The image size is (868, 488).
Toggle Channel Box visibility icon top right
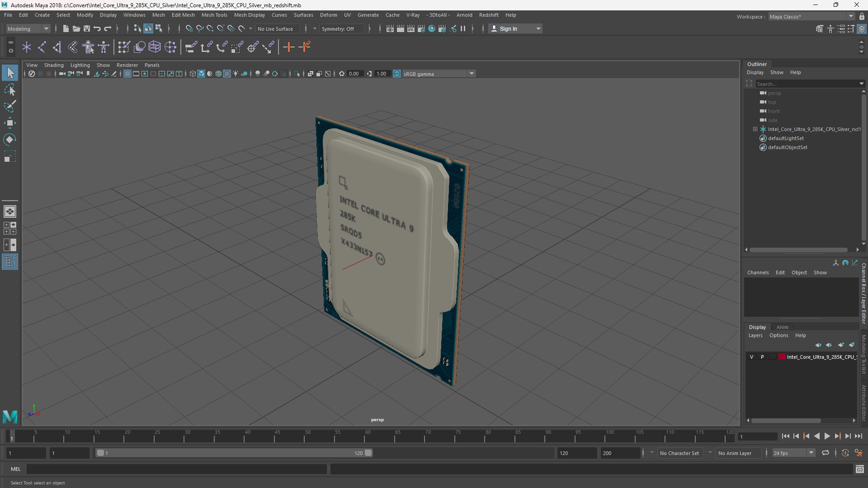[862, 29]
